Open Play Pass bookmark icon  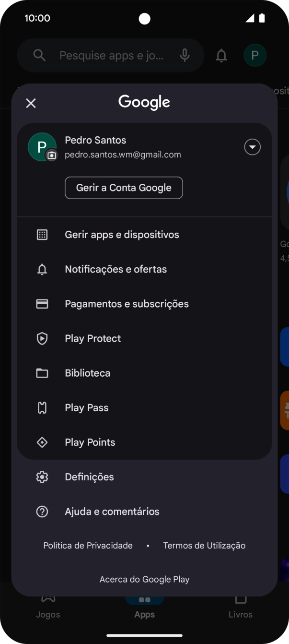pyautogui.click(x=42, y=407)
